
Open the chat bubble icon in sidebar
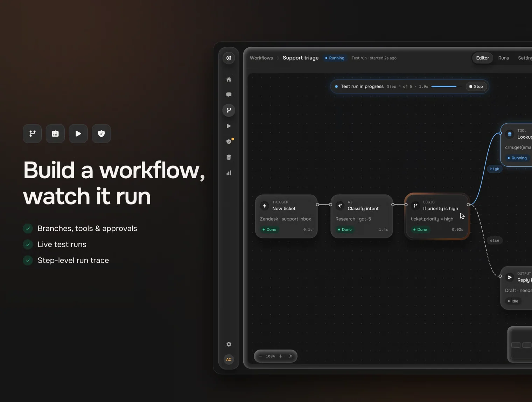[229, 95]
